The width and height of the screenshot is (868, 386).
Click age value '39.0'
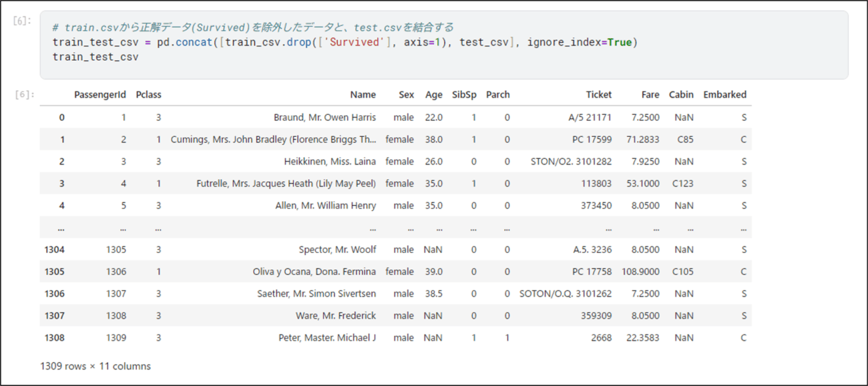[x=434, y=272]
